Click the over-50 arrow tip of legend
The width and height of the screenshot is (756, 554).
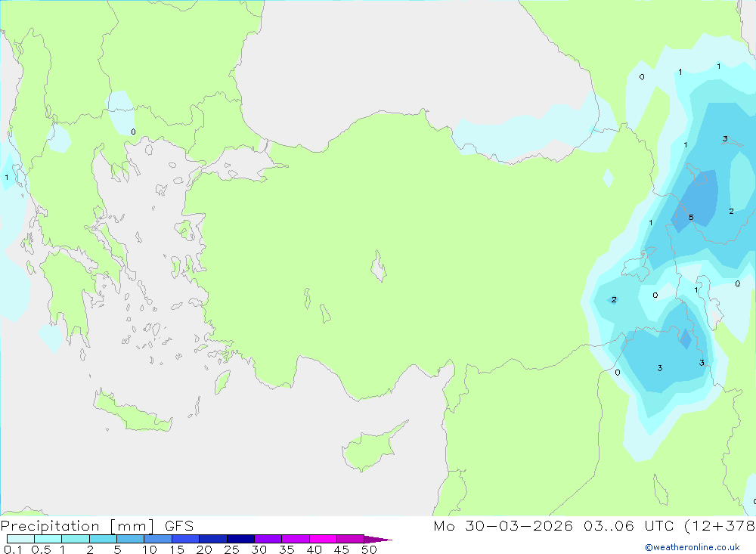tap(378, 539)
